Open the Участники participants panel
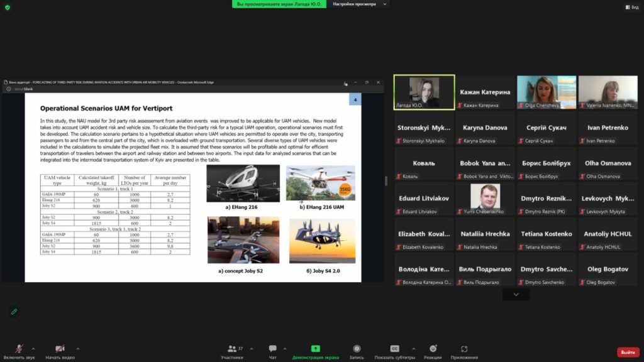Image resolution: width=644 pixels, height=362 pixels. (232, 349)
